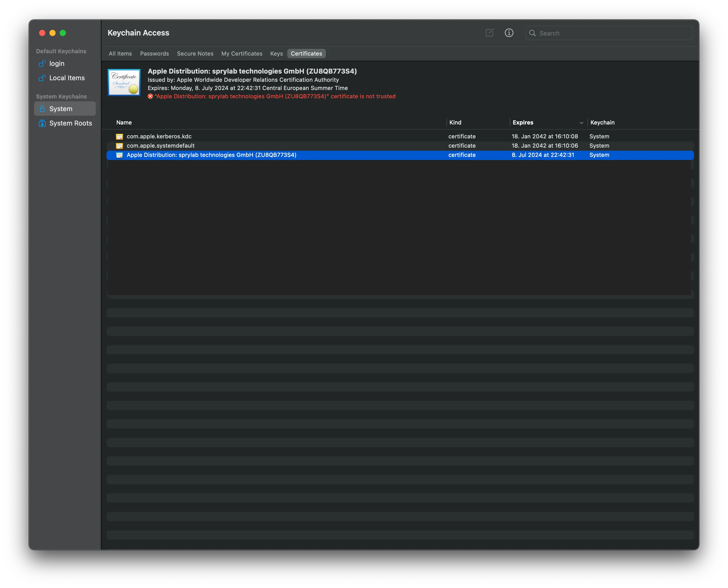Click the compose new item icon
Viewport: 728px width, 588px height.
pos(489,33)
